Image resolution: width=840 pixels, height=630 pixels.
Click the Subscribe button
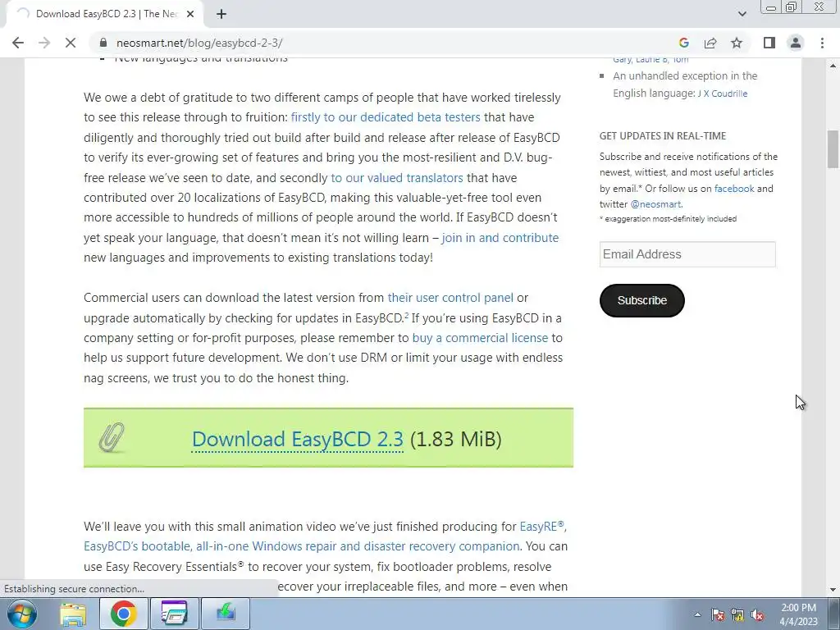pos(641,300)
